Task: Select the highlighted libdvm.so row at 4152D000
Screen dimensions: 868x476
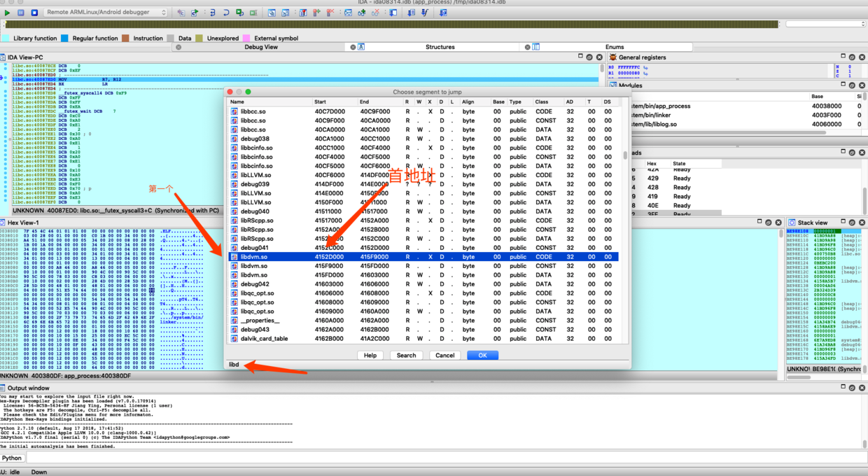Action: pos(424,257)
